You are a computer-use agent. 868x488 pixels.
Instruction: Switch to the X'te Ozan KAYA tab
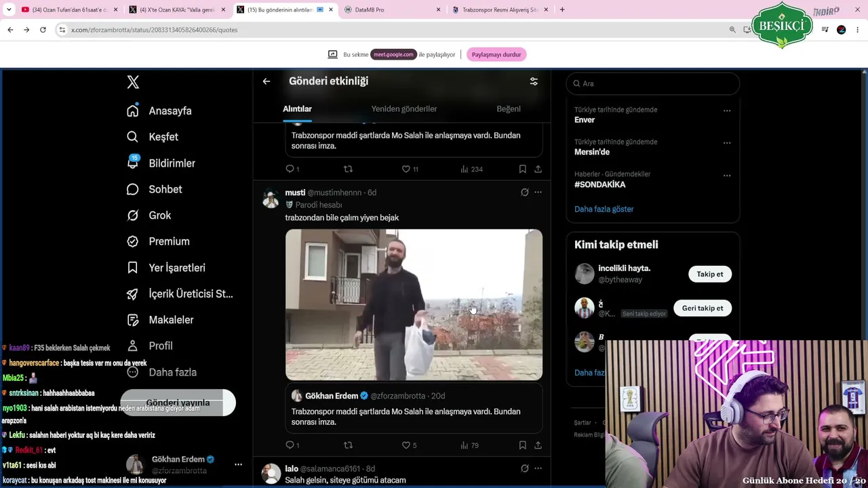178,9
